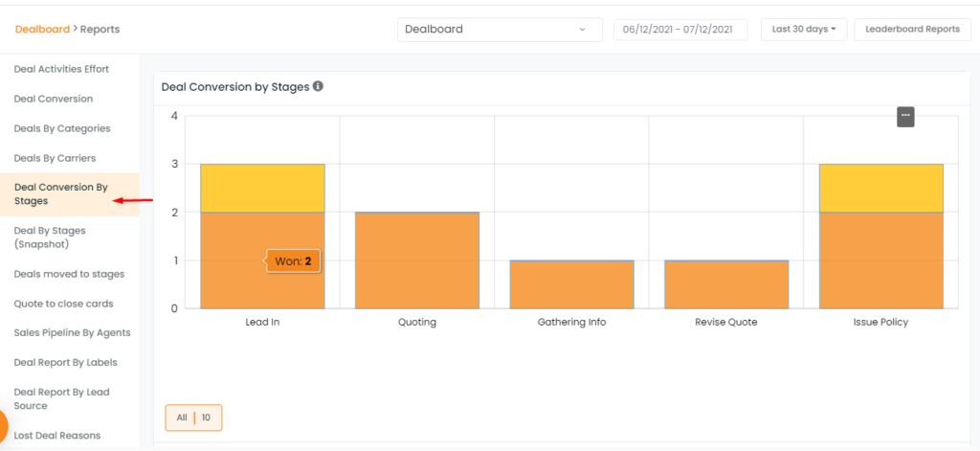
Task: Open Deal By Stages (Snapshot) report
Action: (50, 237)
